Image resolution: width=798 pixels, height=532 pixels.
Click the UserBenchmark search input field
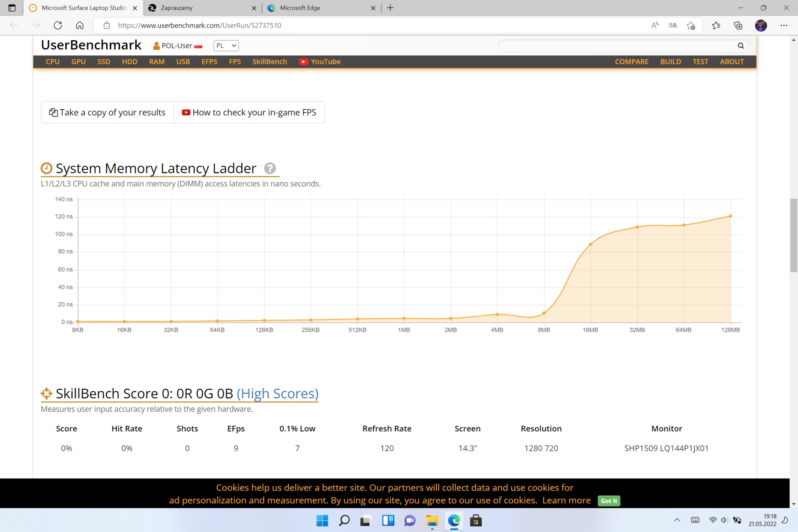pyautogui.click(x=616, y=46)
